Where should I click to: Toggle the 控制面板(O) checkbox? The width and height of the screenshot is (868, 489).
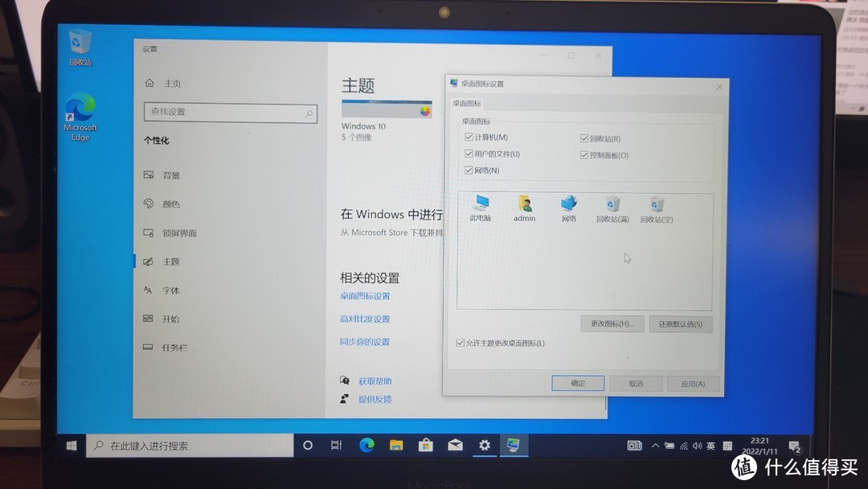point(584,155)
